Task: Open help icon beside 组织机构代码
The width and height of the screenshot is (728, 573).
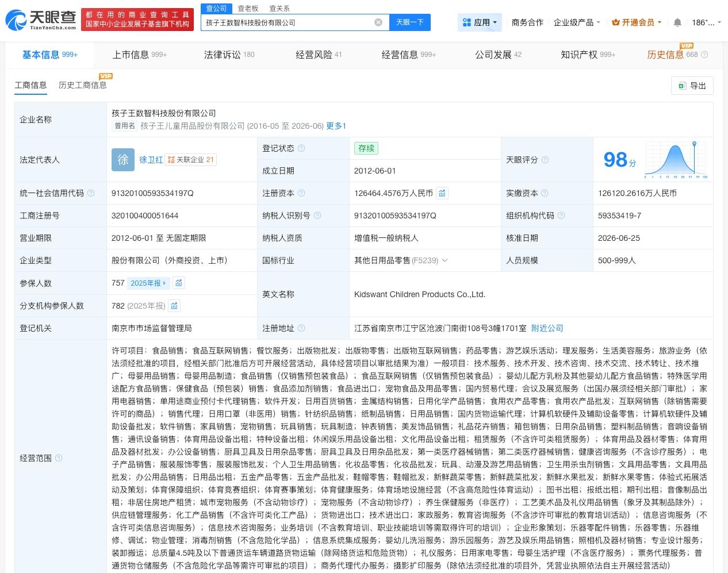Action: (561, 216)
